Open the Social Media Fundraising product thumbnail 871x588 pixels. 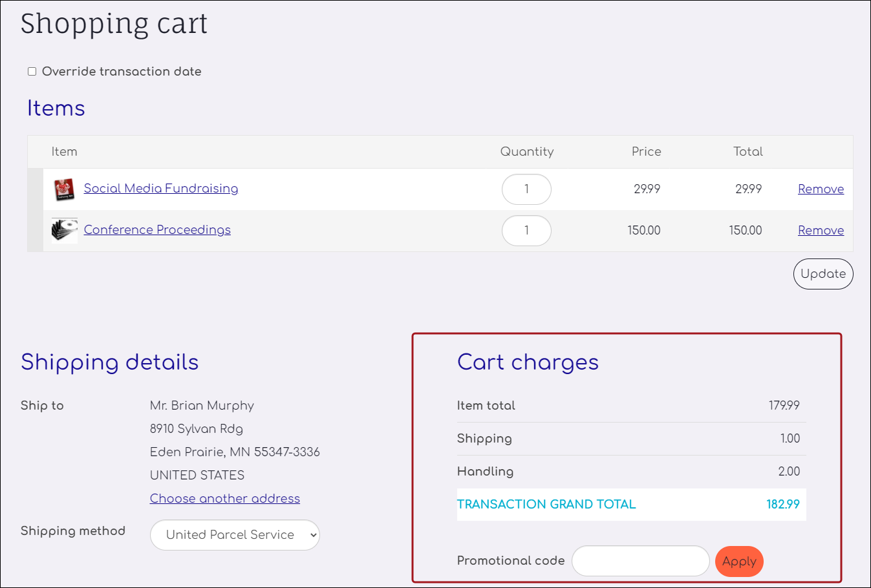64,189
